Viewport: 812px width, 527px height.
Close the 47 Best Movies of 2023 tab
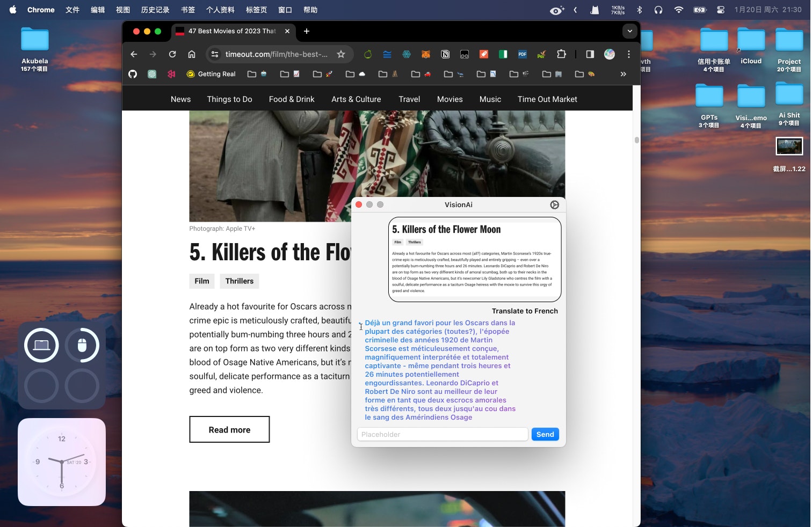tap(287, 31)
